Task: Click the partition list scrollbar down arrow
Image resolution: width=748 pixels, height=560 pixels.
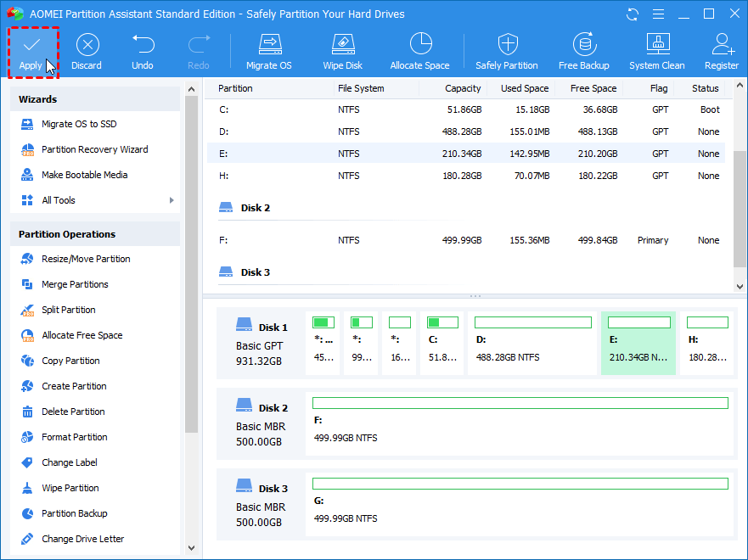Action: pyautogui.click(x=738, y=286)
